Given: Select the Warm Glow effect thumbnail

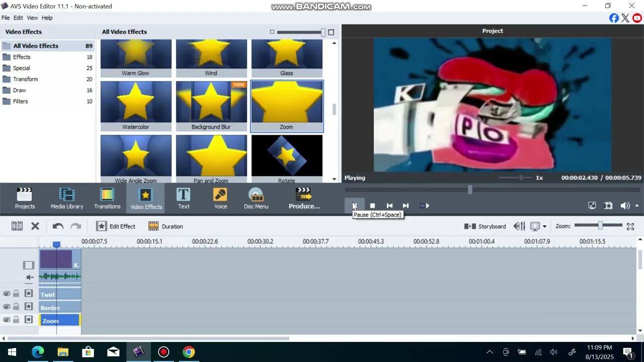Looking at the screenshot, I should click(136, 58).
